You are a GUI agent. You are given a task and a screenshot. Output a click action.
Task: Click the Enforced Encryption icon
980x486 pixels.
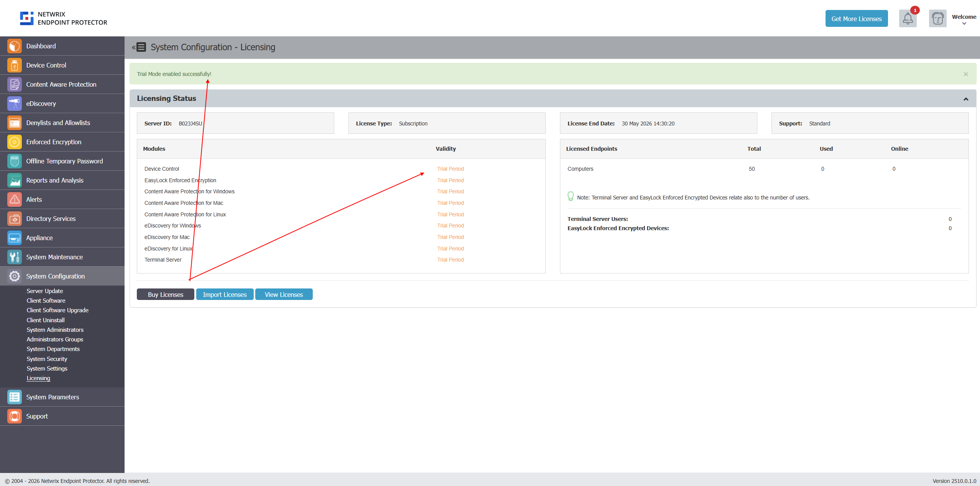[x=15, y=142]
